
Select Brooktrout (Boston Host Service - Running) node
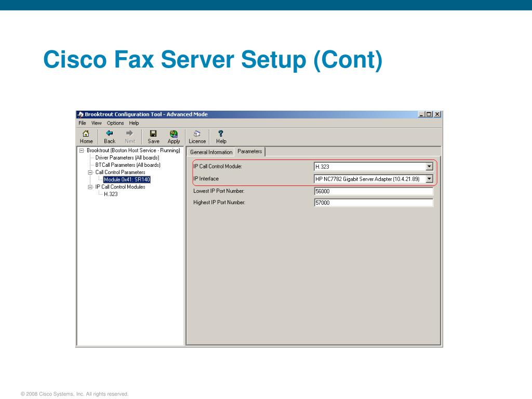134,150
